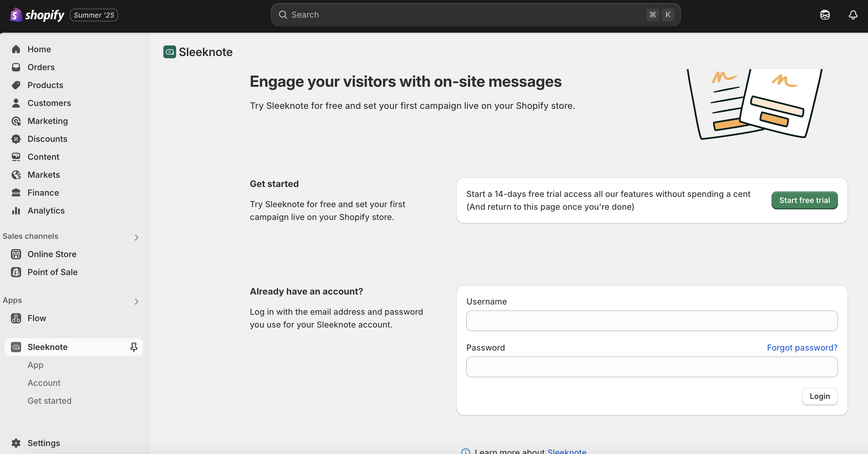Open Content section
The image size is (868, 454).
pyautogui.click(x=44, y=157)
